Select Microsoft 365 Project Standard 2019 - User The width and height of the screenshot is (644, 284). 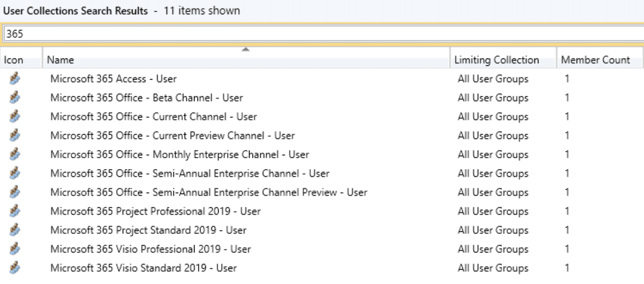coord(148,230)
